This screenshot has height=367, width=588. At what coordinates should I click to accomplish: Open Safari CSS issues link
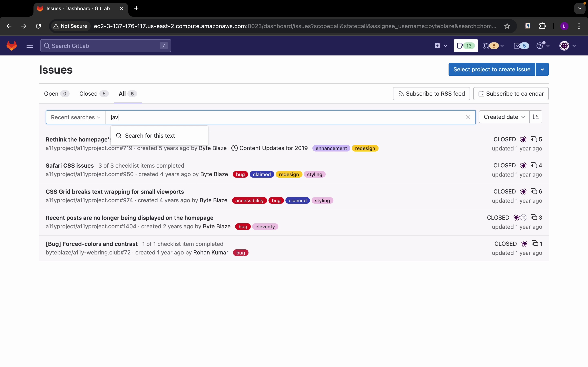pyautogui.click(x=70, y=166)
